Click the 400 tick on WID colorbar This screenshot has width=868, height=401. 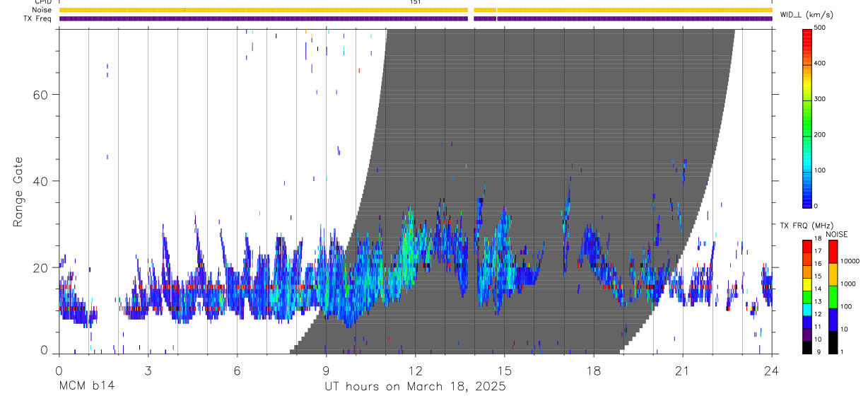pyautogui.click(x=821, y=64)
